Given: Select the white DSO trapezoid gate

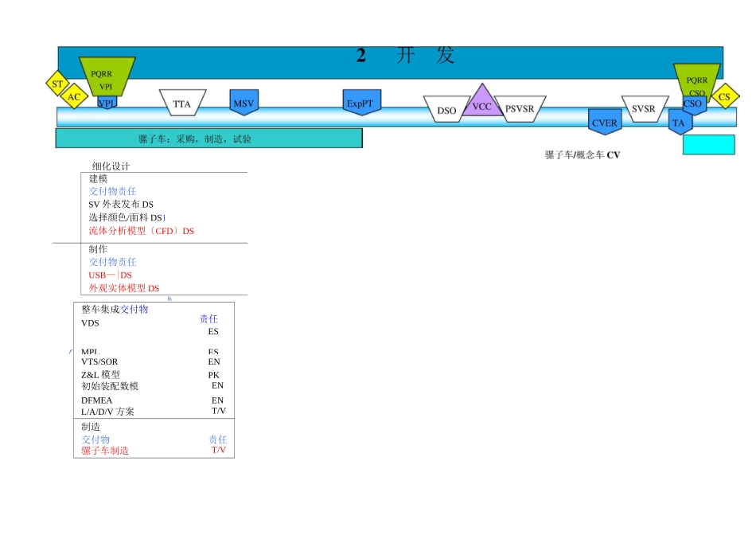Looking at the screenshot, I should (446, 110).
